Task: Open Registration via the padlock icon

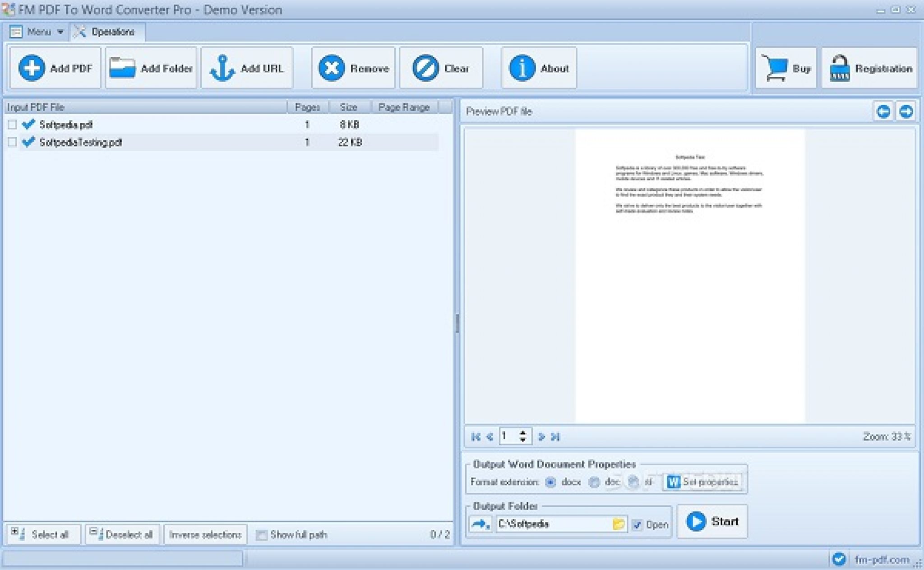Action: tap(839, 68)
